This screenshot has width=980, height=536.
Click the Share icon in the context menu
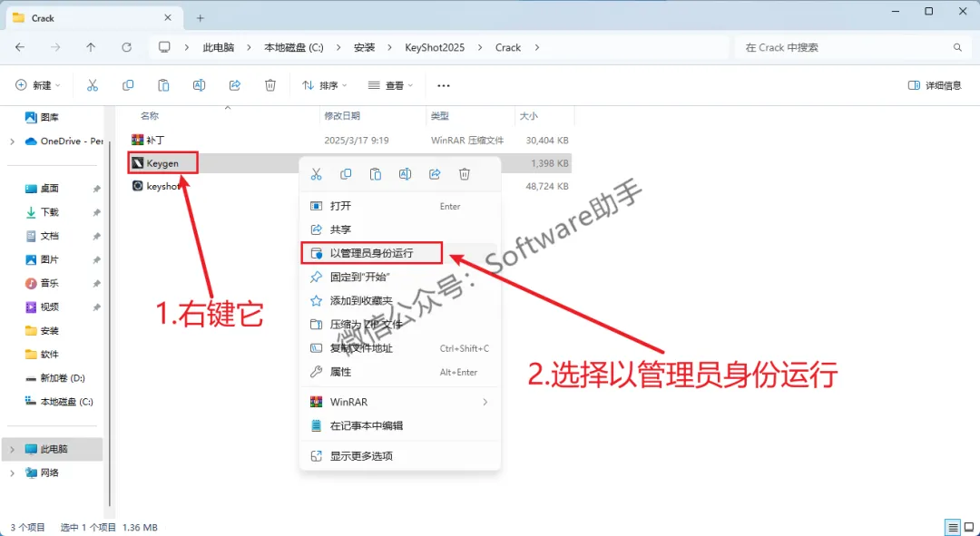coord(435,174)
